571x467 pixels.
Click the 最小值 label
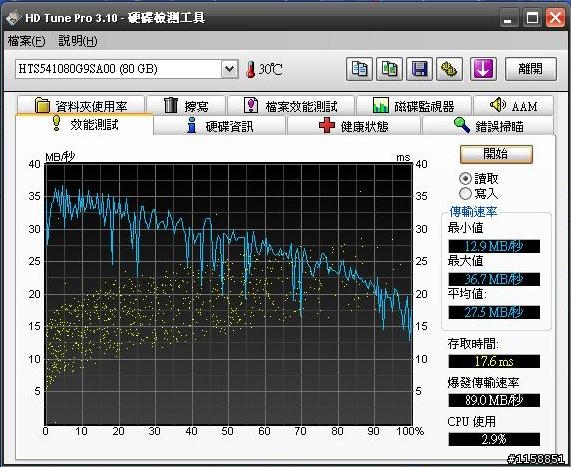click(465, 228)
